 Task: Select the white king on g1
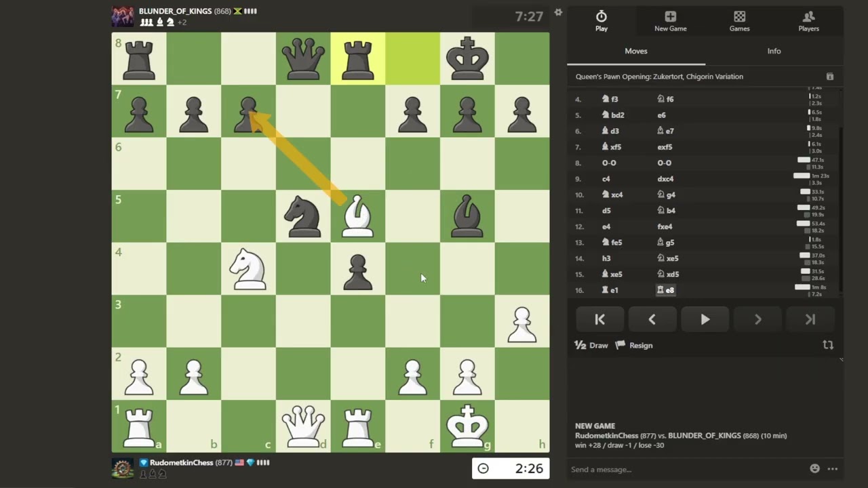[467, 426]
